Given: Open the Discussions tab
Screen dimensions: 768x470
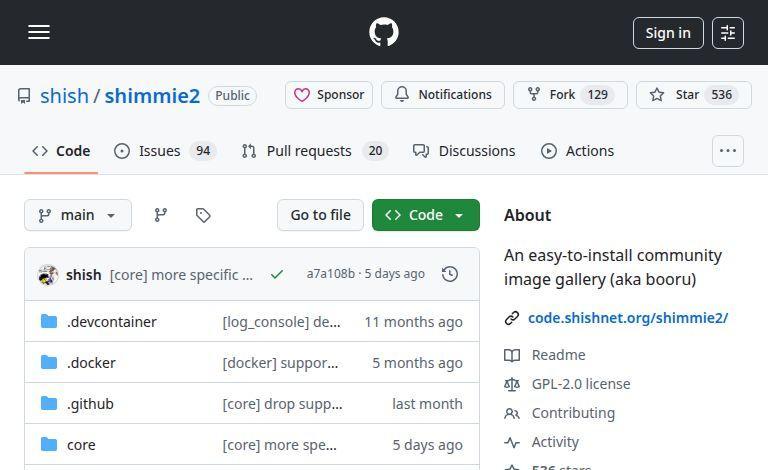Looking at the screenshot, I should coord(464,151).
